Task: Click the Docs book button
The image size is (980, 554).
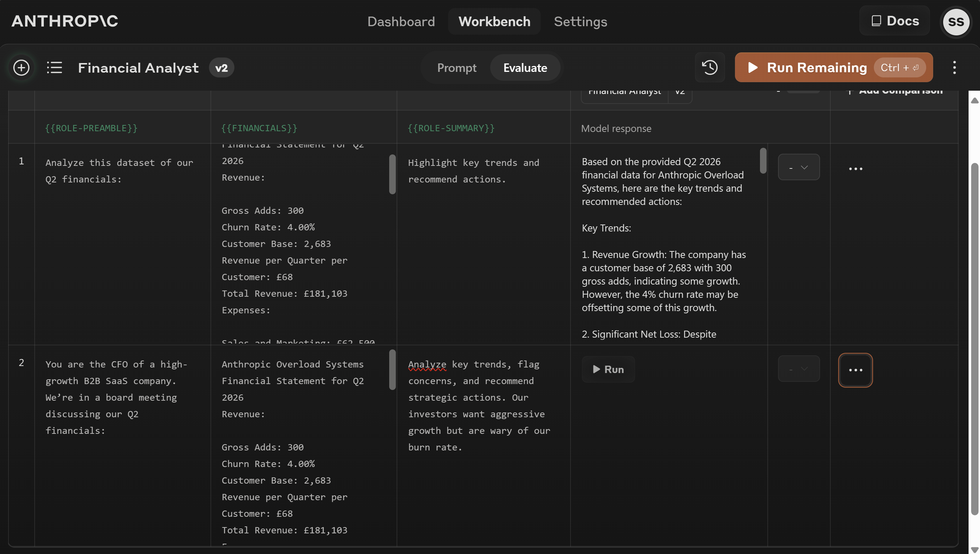Action: 894,21
